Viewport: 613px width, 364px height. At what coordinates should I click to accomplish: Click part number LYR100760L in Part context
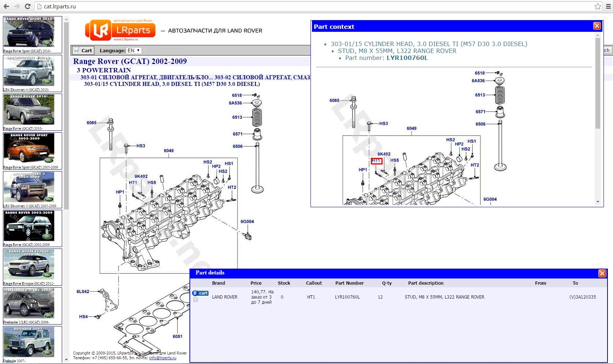(407, 58)
